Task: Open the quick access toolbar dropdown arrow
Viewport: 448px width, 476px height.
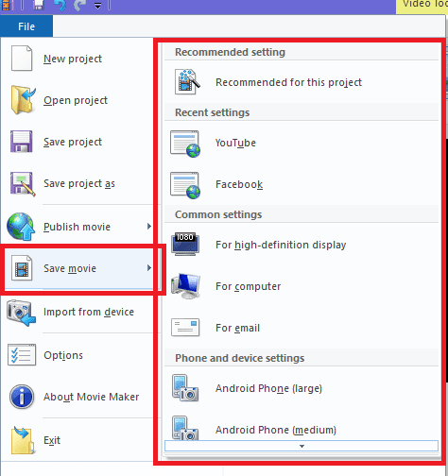Action: [x=98, y=6]
